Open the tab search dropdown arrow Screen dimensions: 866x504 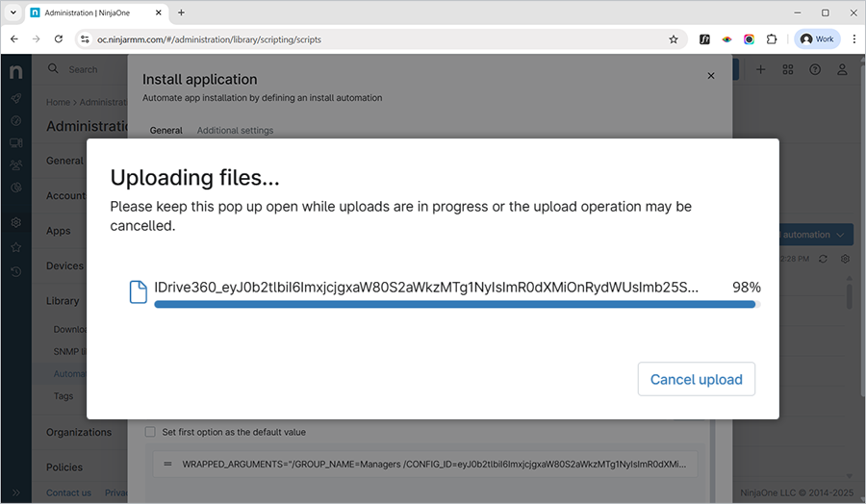pyautogui.click(x=13, y=13)
